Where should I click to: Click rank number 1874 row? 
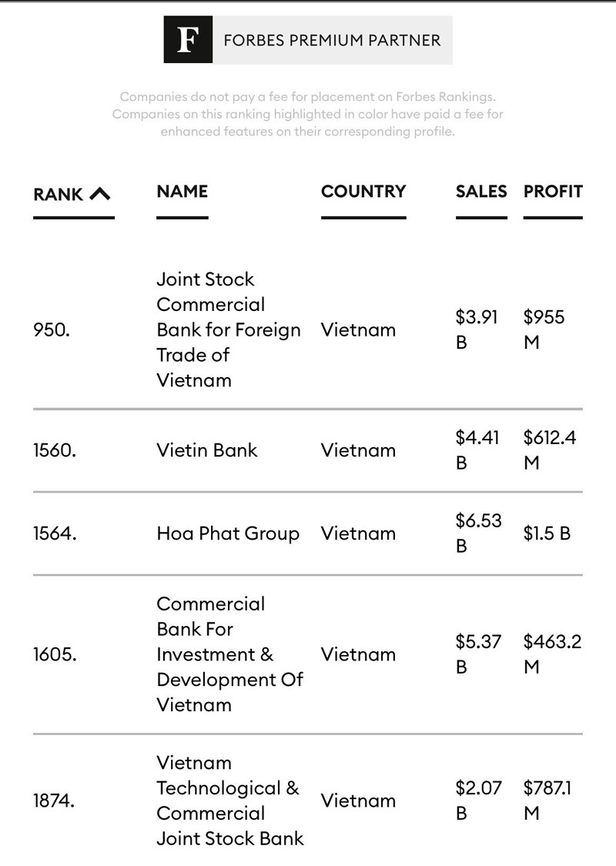[x=54, y=801]
